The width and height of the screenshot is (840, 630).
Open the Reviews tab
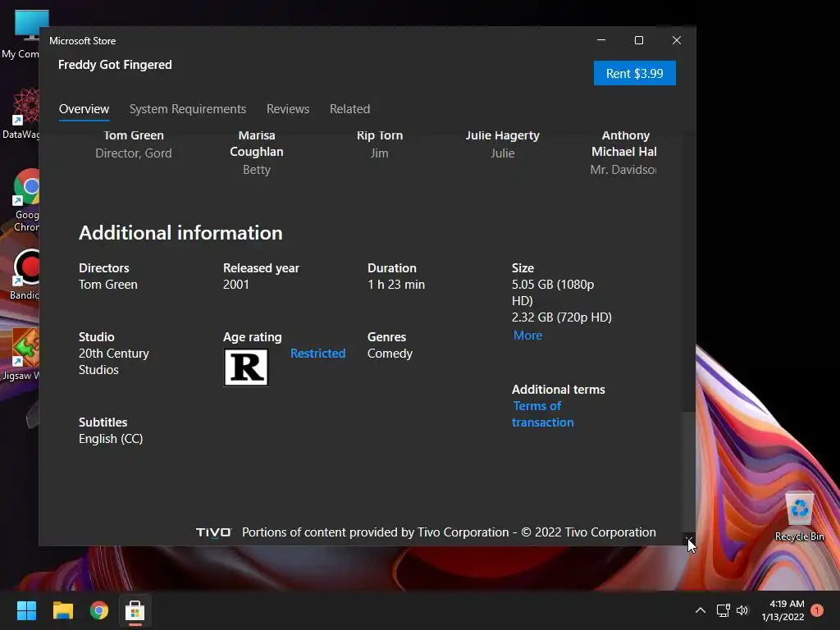tap(288, 109)
